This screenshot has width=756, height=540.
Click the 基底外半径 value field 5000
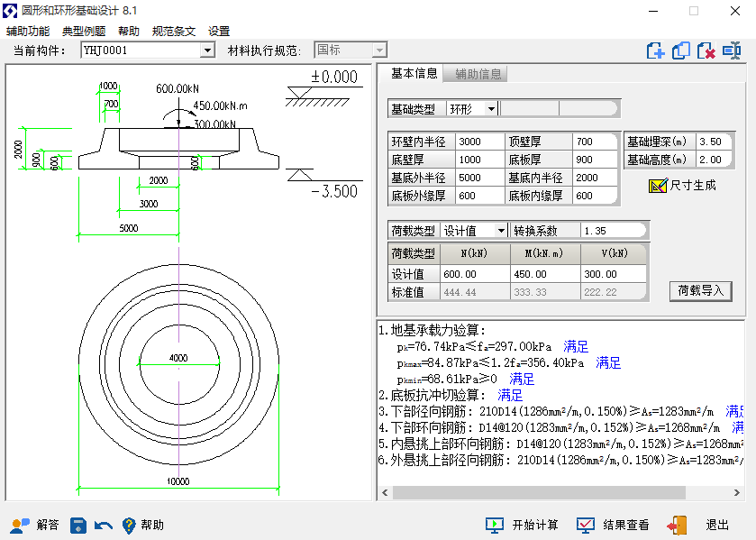[x=479, y=178]
